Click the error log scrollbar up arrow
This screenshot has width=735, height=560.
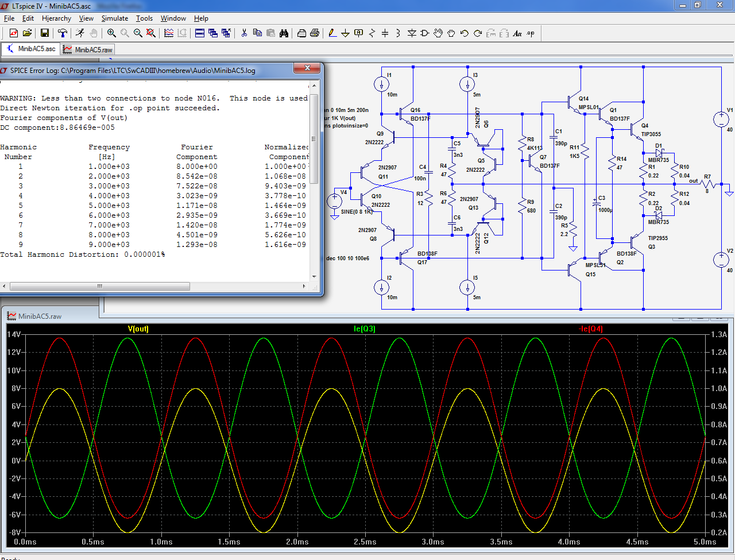(x=314, y=86)
